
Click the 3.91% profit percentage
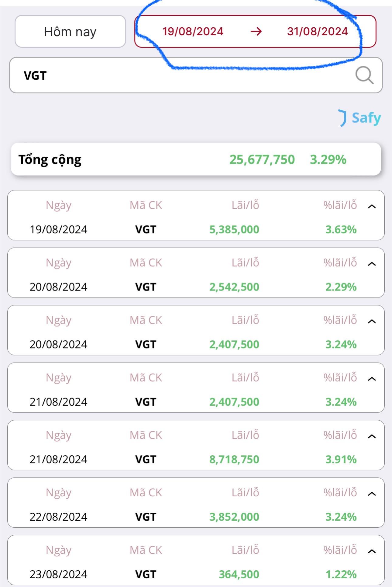[x=341, y=459]
